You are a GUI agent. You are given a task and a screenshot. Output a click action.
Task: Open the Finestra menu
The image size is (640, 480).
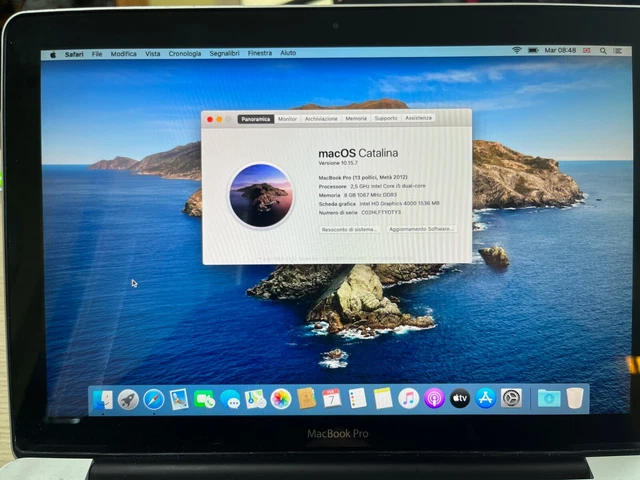260,53
